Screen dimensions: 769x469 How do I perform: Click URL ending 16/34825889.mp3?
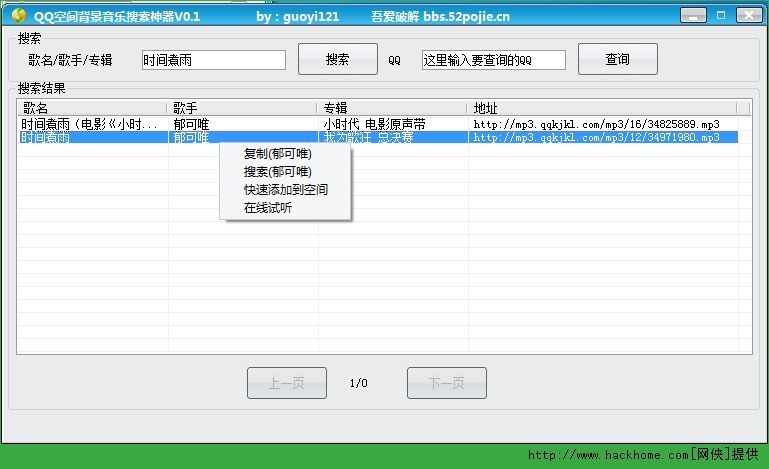point(596,124)
